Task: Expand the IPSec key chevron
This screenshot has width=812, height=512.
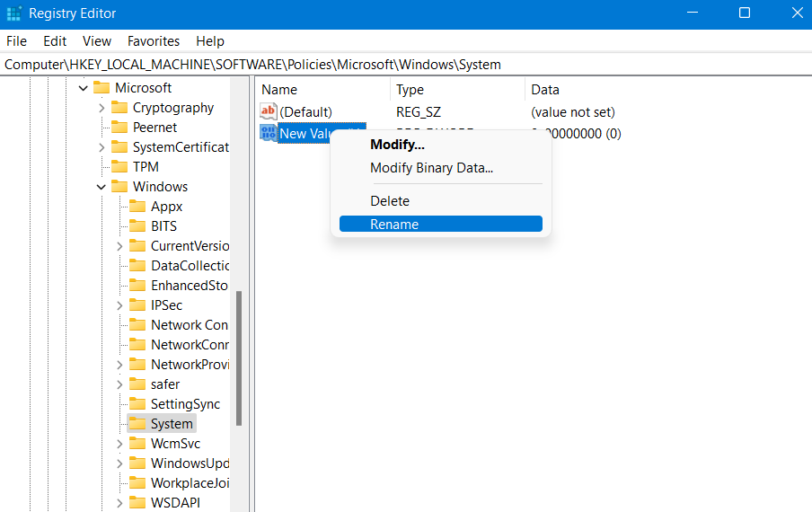Action: [119, 305]
